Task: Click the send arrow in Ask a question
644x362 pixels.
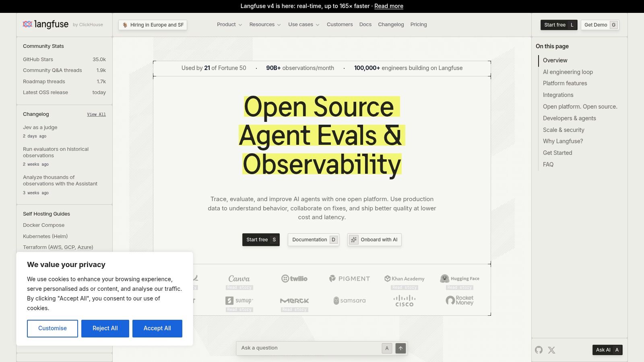Action: (400, 348)
